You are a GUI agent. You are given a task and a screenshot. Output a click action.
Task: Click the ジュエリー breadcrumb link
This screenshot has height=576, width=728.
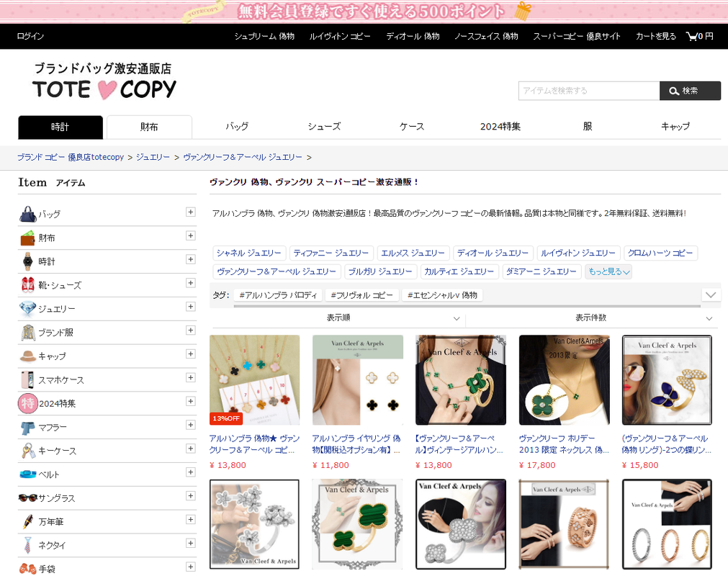tap(153, 158)
